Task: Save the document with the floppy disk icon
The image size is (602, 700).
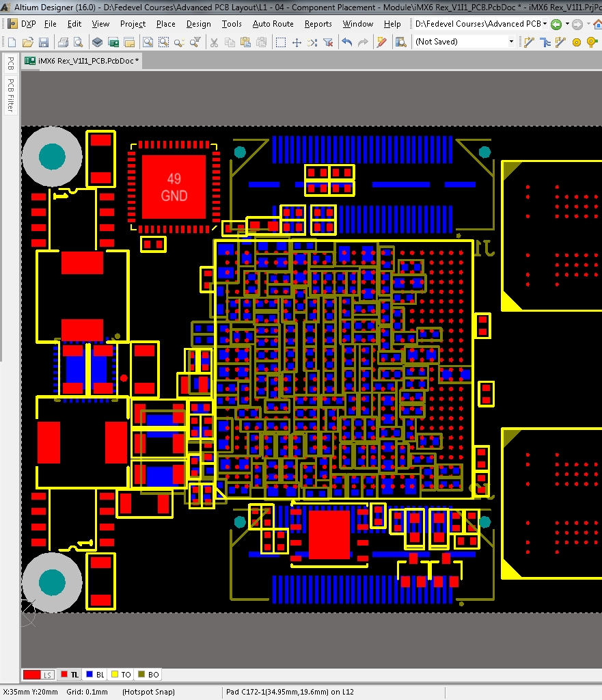Action: click(x=42, y=42)
